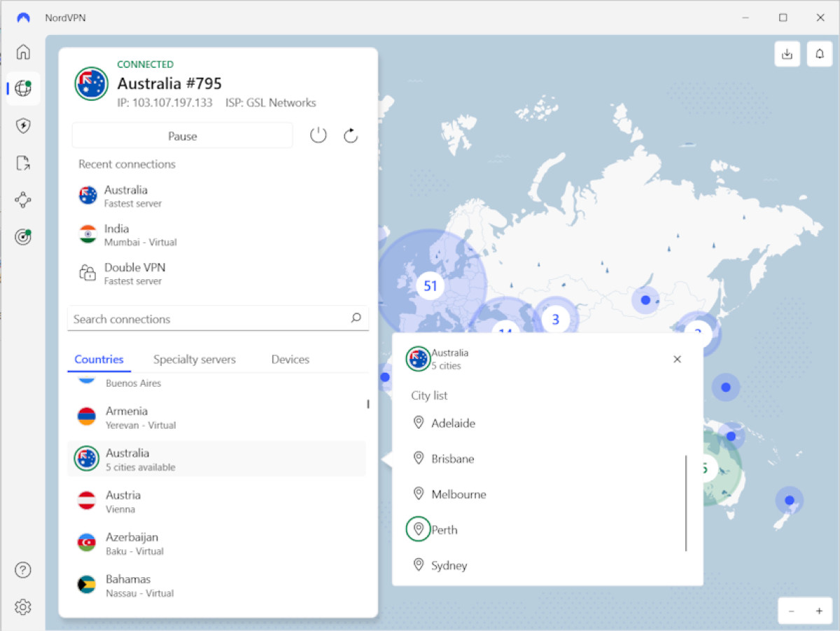Screen dimensions: 840x631
Task: Click the India flag in recent connections
Action: coord(87,234)
